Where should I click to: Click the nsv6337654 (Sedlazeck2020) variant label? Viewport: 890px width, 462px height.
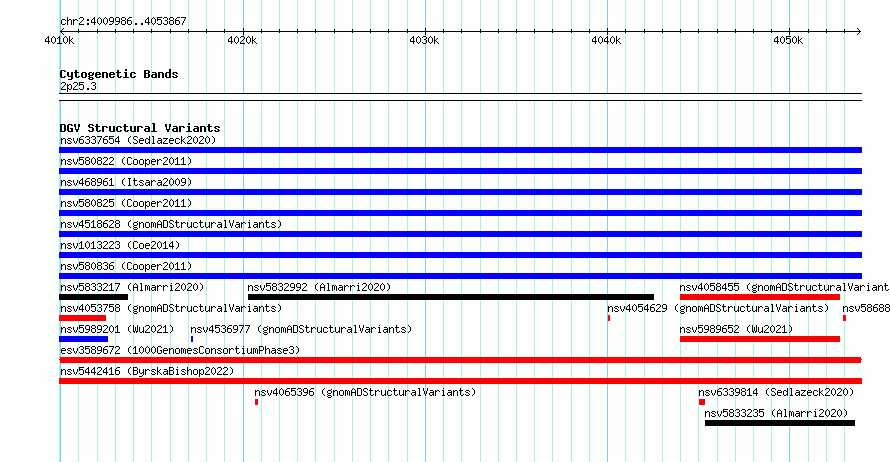click(138, 140)
